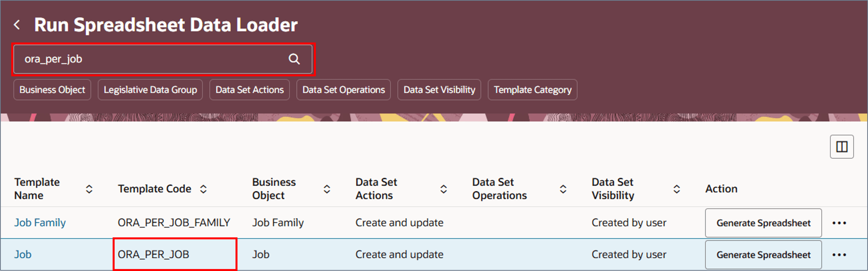Sort by Template Name column arrows
868x271 pixels.
(89, 189)
